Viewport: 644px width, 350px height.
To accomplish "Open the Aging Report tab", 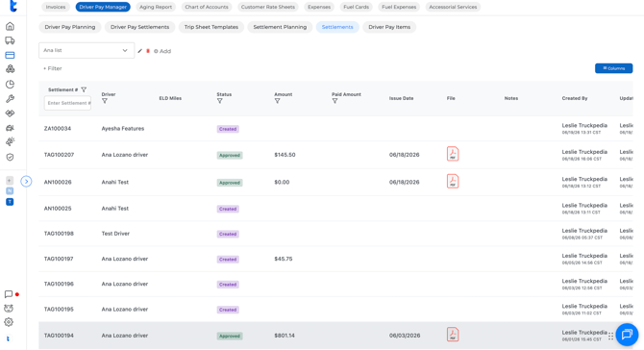I will 156,7.
